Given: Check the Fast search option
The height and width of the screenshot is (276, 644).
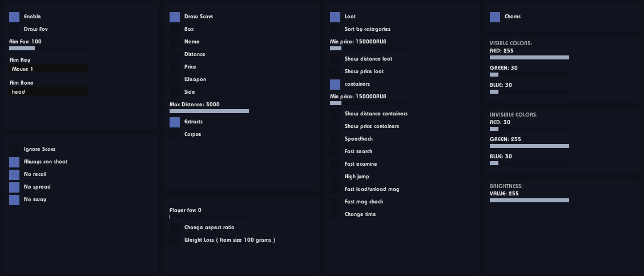Looking at the screenshot, I should [x=335, y=152].
